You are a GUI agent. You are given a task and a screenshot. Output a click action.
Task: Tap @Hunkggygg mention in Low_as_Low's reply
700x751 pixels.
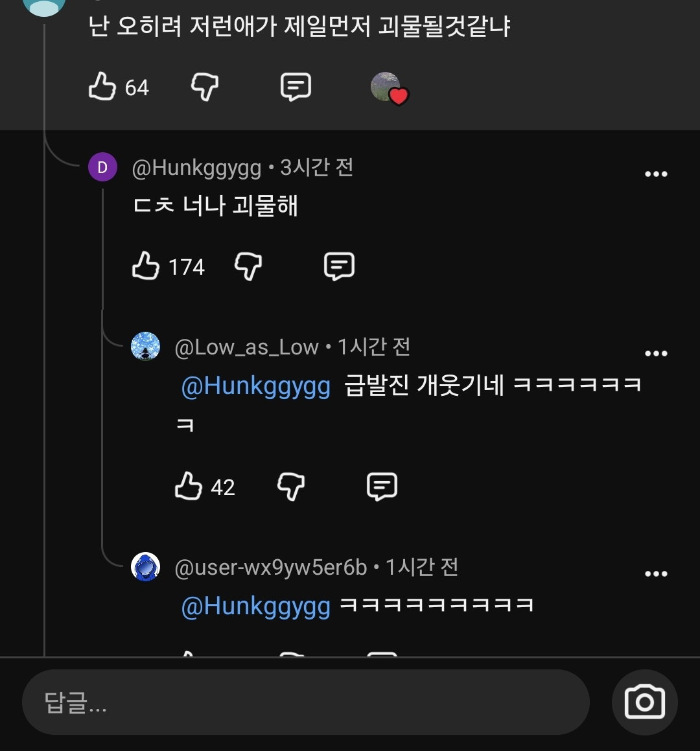coord(256,387)
